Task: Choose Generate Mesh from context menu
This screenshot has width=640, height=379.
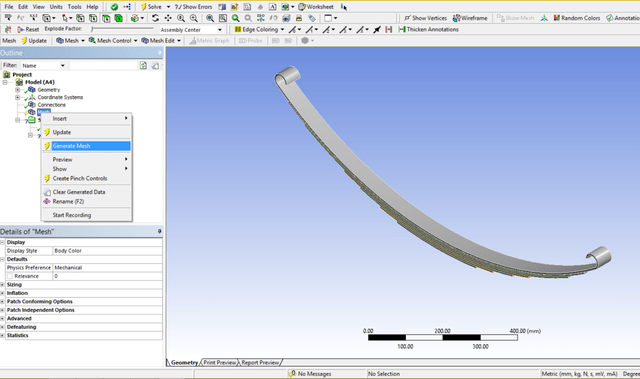Action: 87,146
